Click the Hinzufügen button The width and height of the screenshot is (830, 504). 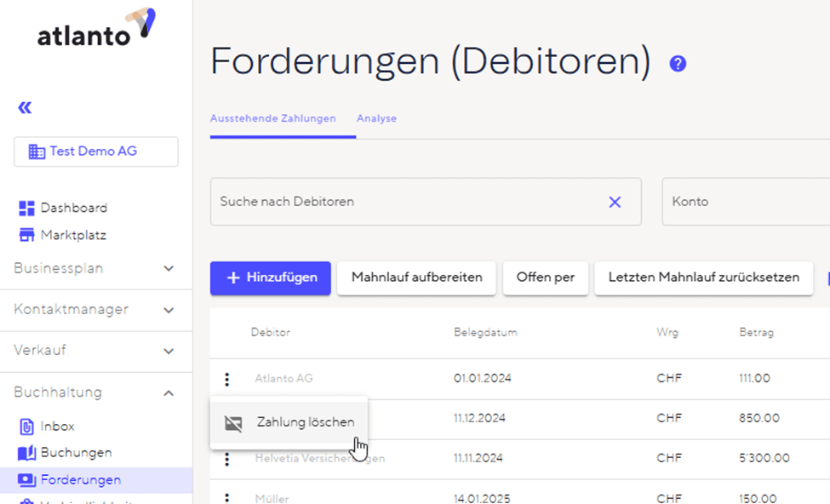tap(270, 278)
